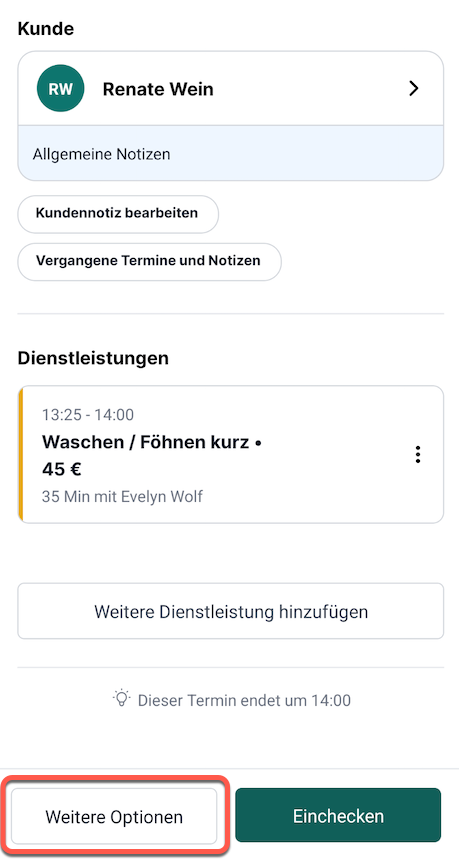Select the Waschen / Föhnen kurz service title
Viewport: 459px width, 862px height.
[151, 441]
